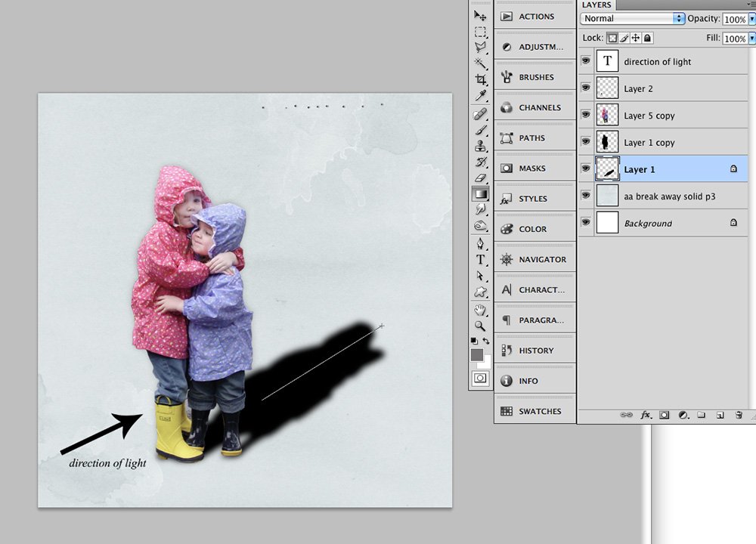
Task: Open the Styles panel
Action: pyautogui.click(x=535, y=199)
